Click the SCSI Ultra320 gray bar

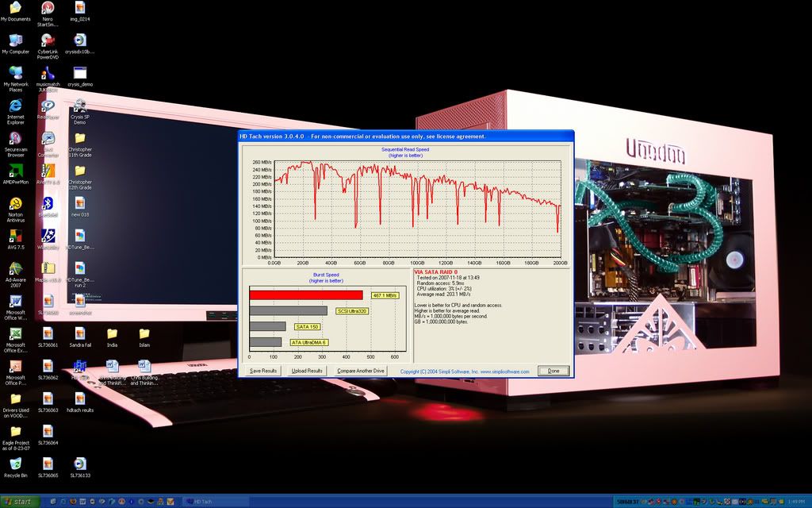[289, 310]
